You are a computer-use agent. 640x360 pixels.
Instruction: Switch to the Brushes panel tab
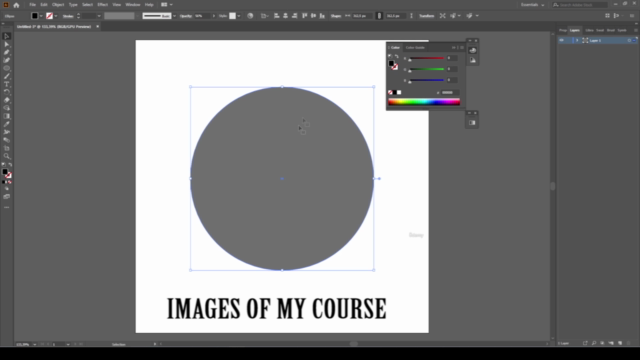point(611,30)
